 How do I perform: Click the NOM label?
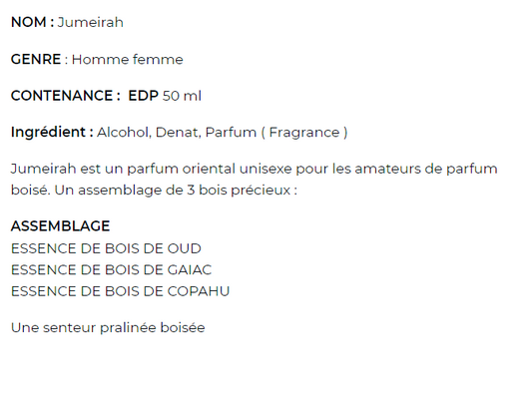[32, 22]
